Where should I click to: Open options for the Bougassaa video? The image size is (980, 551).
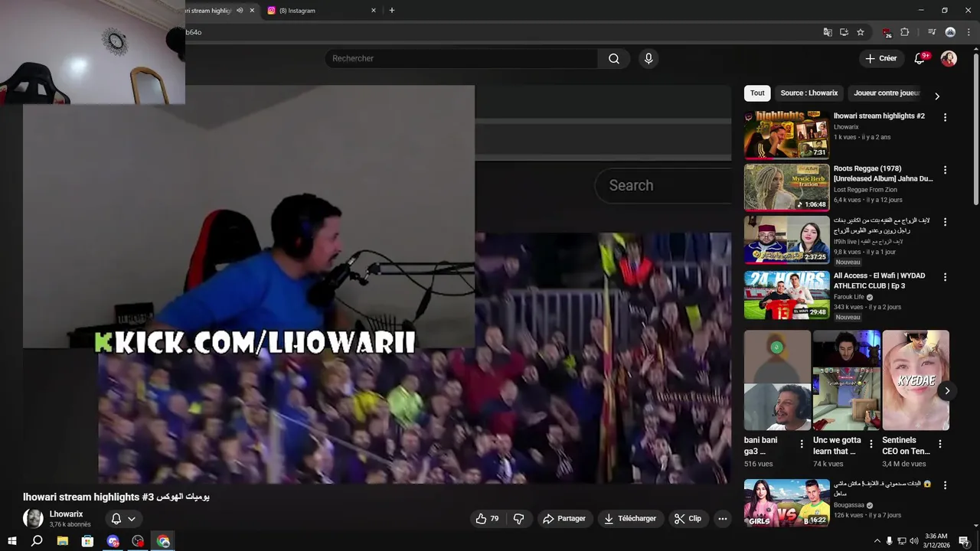(945, 485)
